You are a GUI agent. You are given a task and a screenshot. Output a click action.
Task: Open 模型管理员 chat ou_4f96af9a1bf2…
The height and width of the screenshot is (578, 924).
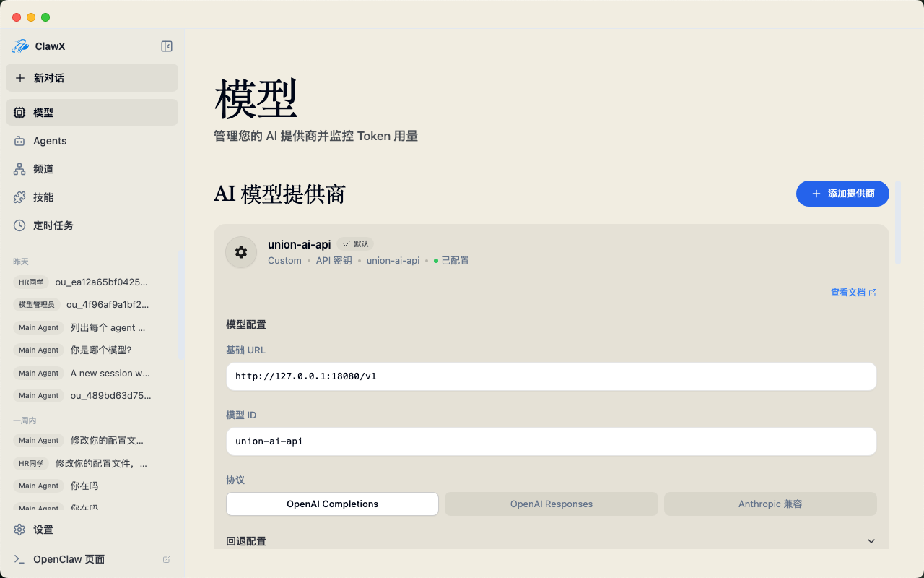pyautogui.click(x=92, y=305)
